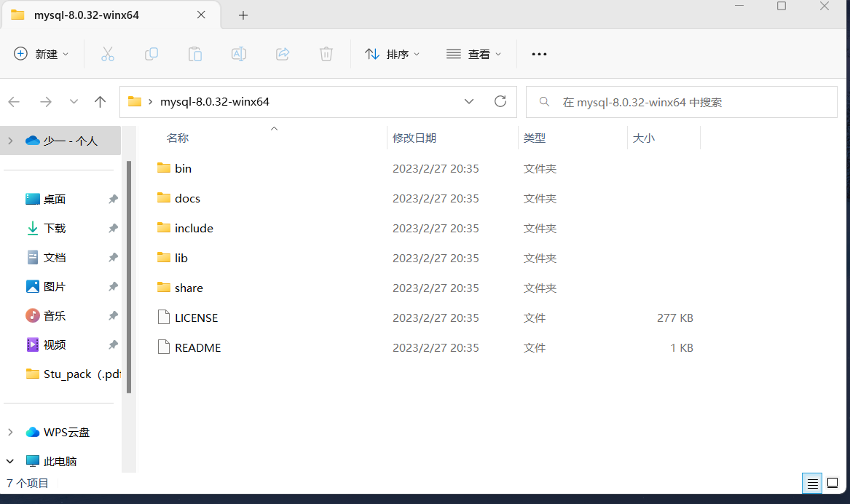The image size is (850, 504).
Task: Open 桌面 in the sidebar
Action: 54,199
